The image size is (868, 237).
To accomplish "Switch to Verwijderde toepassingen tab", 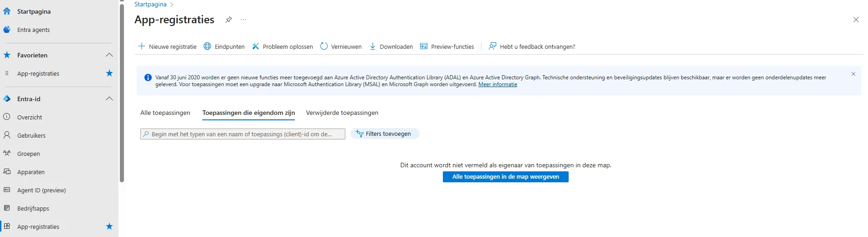I will [x=342, y=113].
